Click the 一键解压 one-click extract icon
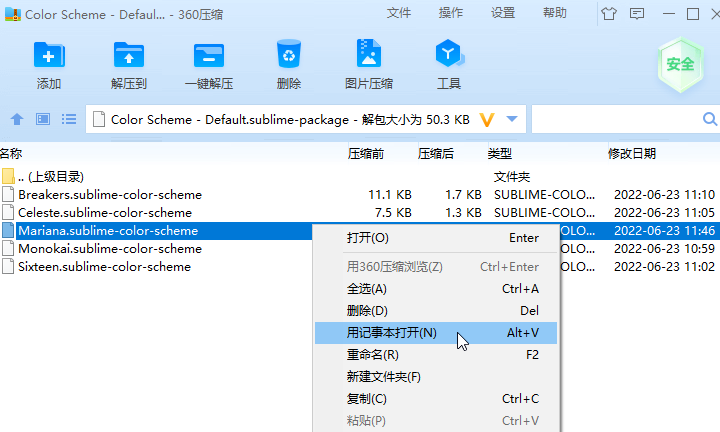The height and width of the screenshot is (432, 720). (x=209, y=55)
